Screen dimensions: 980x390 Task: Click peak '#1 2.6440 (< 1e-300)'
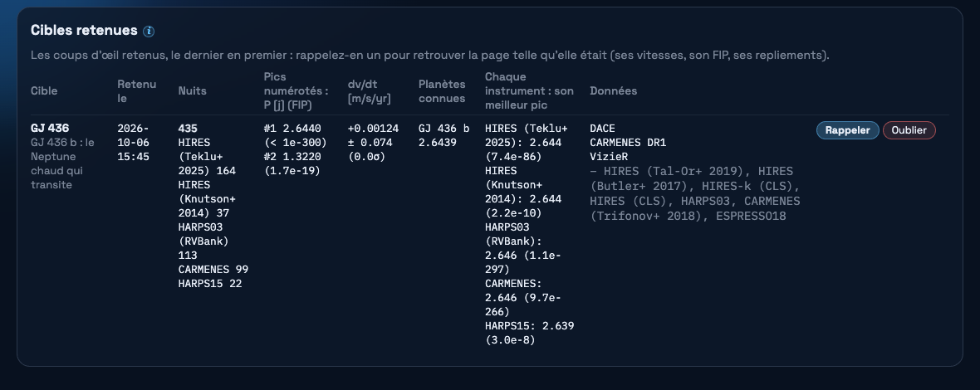pos(295,135)
